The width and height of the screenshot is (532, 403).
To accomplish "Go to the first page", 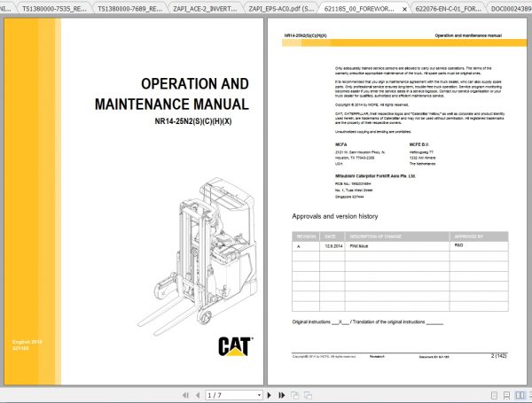I will (x=185, y=395).
